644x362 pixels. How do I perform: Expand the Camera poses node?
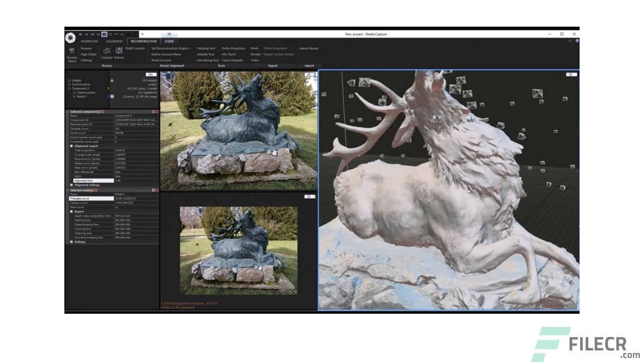click(x=74, y=93)
